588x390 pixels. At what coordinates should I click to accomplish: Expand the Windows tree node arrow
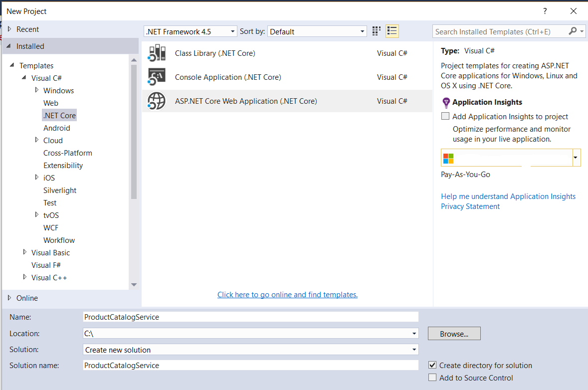tap(37, 90)
